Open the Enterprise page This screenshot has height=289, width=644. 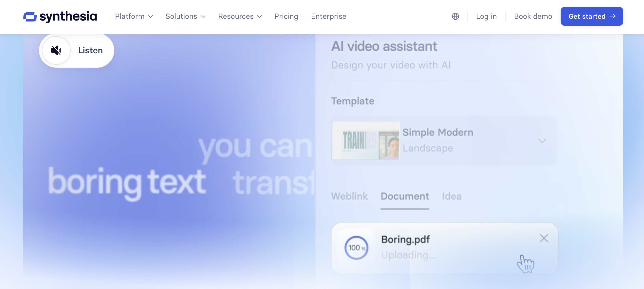click(328, 17)
